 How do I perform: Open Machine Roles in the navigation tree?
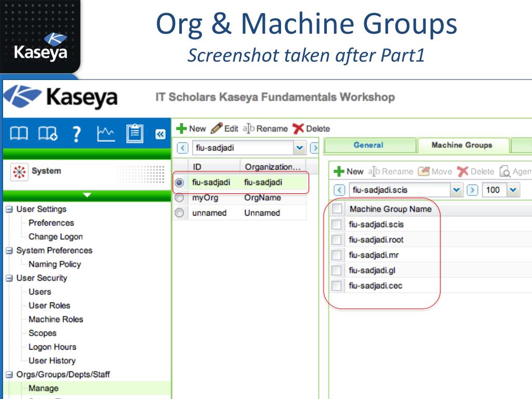pyautogui.click(x=56, y=320)
